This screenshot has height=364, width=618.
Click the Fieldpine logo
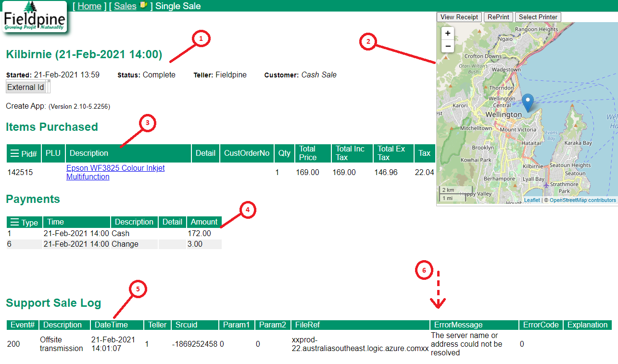[34, 17]
